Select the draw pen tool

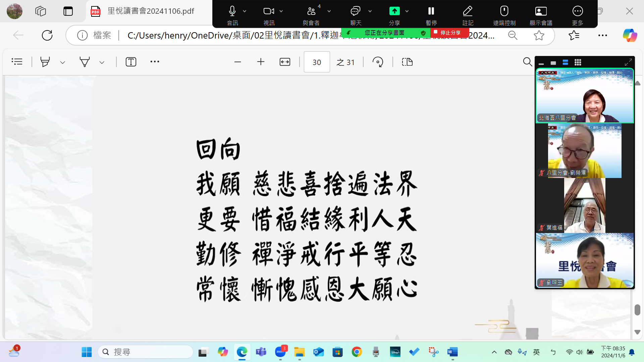click(85, 62)
